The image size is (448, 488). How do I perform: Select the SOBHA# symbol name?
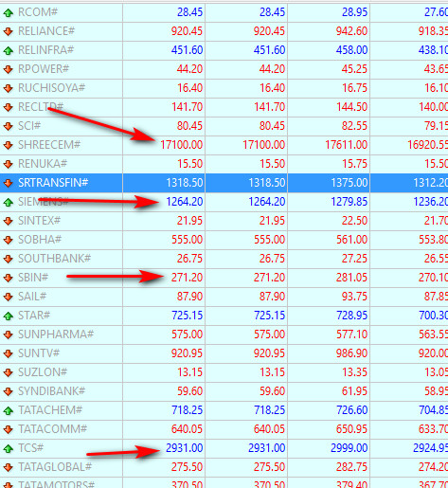point(40,240)
